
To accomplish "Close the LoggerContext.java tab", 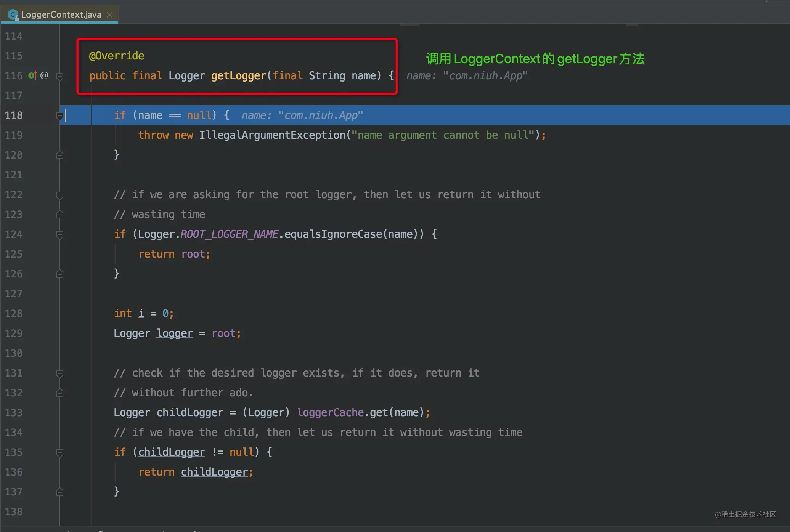I will (x=109, y=15).
